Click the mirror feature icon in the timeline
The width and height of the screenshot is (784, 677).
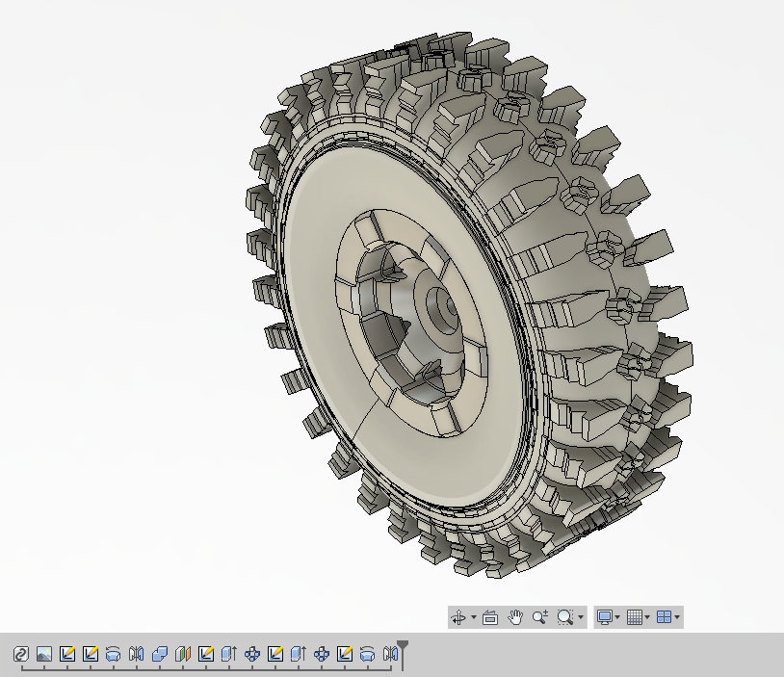tap(134, 654)
